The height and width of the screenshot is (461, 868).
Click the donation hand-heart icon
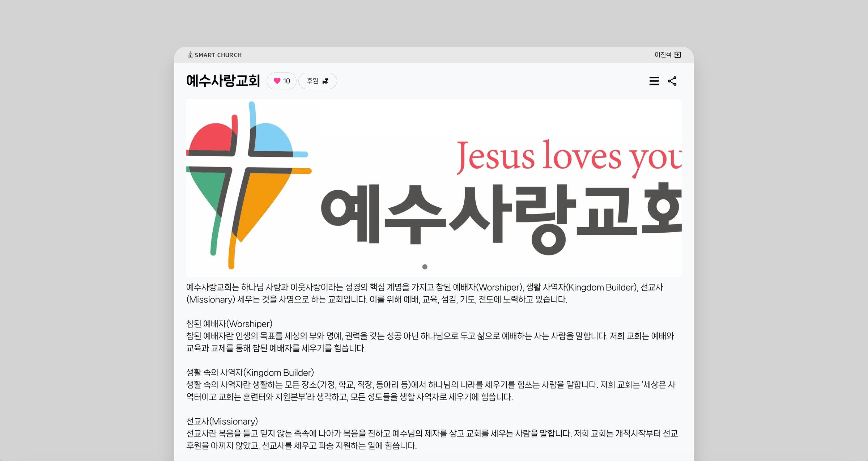tap(325, 81)
